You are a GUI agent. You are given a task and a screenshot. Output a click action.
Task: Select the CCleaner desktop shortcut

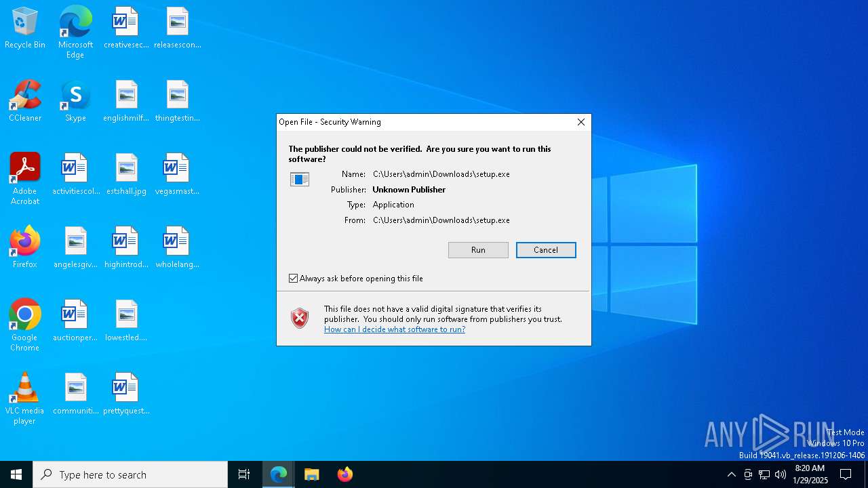tap(25, 102)
